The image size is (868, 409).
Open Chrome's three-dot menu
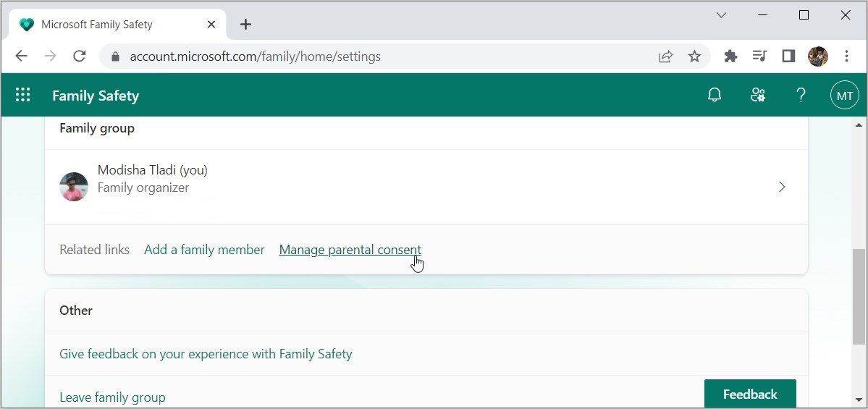tap(846, 56)
